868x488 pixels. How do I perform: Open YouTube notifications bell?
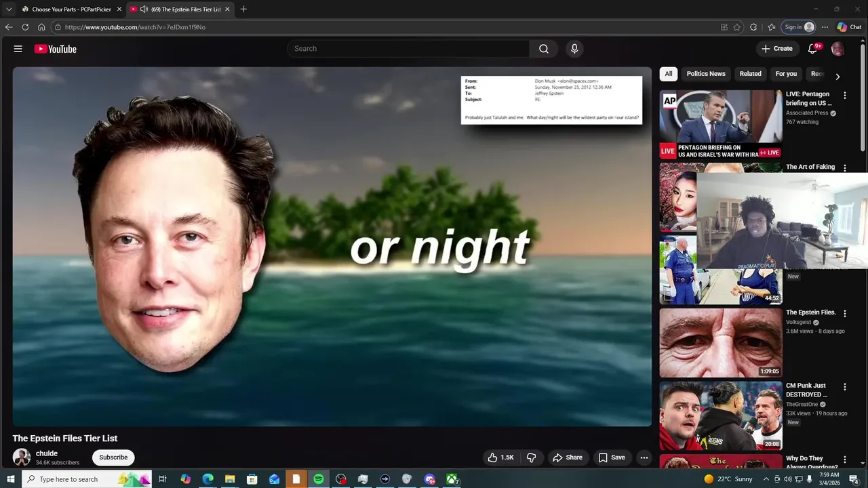point(812,49)
